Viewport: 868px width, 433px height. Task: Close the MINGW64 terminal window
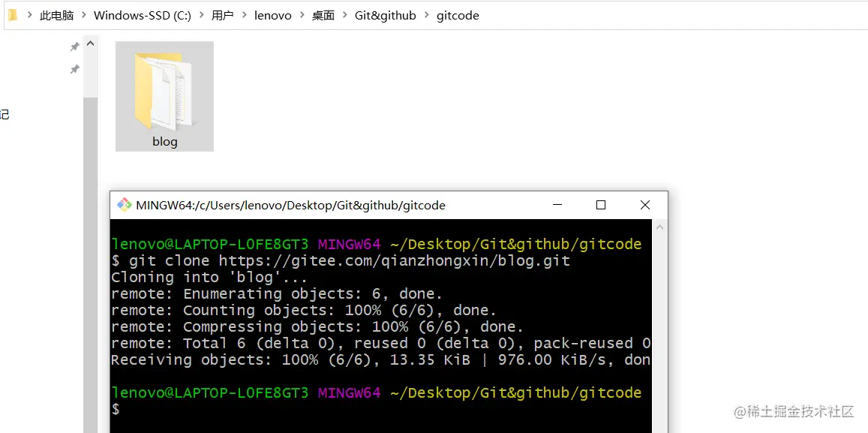coord(645,205)
